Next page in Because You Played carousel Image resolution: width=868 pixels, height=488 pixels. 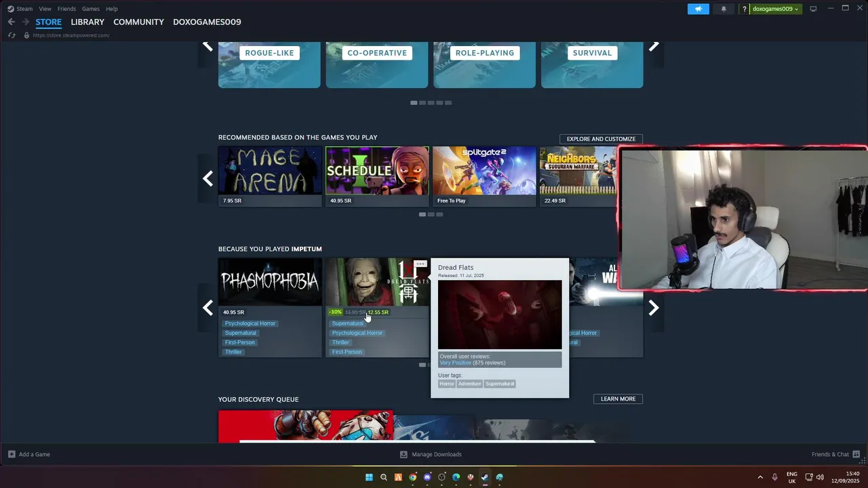pyautogui.click(x=653, y=308)
